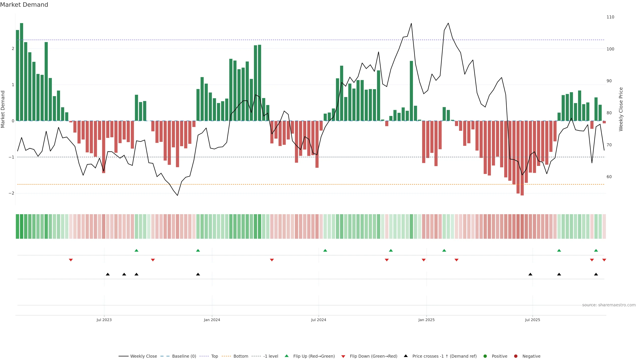644x362 pixels.
Task: Click the Jan 2025 x-axis label
Action: click(x=426, y=320)
